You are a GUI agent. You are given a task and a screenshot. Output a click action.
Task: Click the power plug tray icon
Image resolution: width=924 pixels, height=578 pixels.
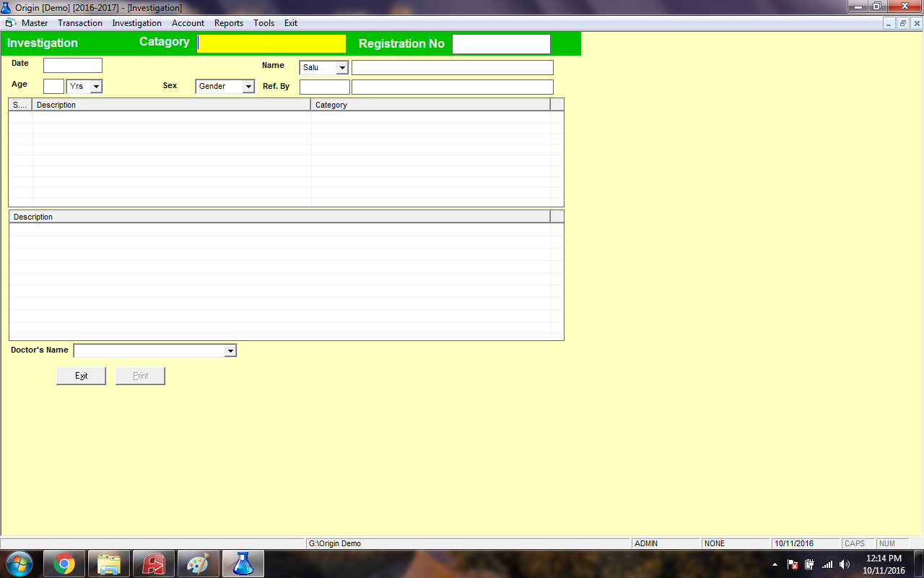(810, 564)
